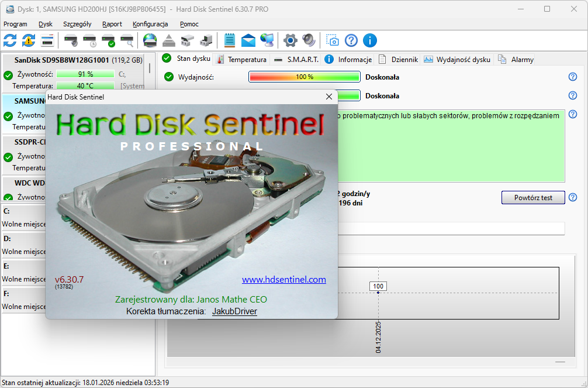
Task: Open the report notepad icon
Action: pos(230,40)
